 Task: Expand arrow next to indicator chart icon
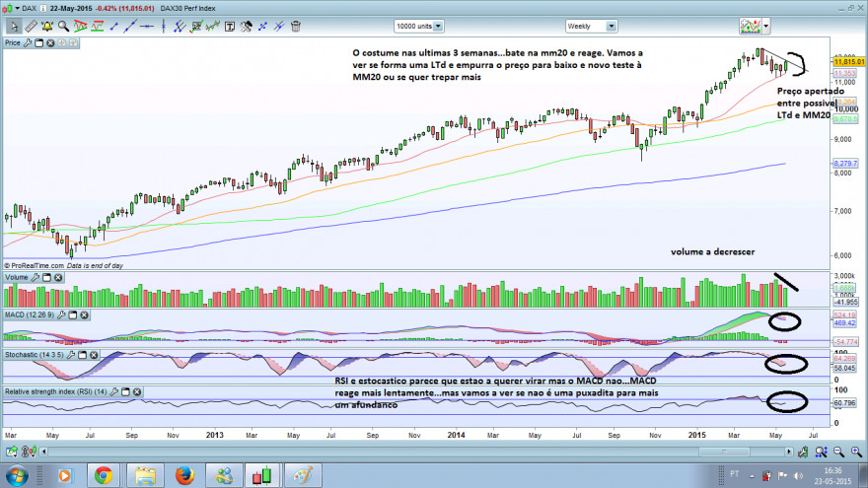(766, 26)
